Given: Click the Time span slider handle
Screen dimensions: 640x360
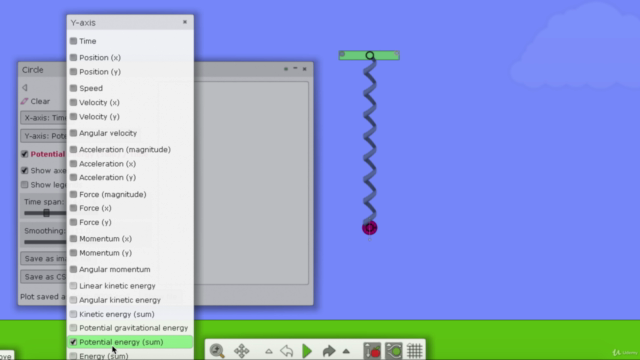Looking at the screenshot, I should 47,213.
